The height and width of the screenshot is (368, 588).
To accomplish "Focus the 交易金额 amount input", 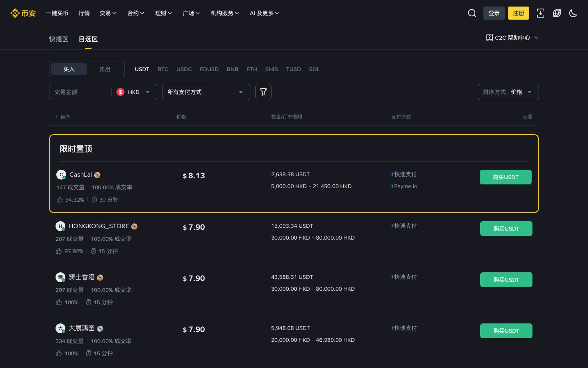I will pos(80,92).
